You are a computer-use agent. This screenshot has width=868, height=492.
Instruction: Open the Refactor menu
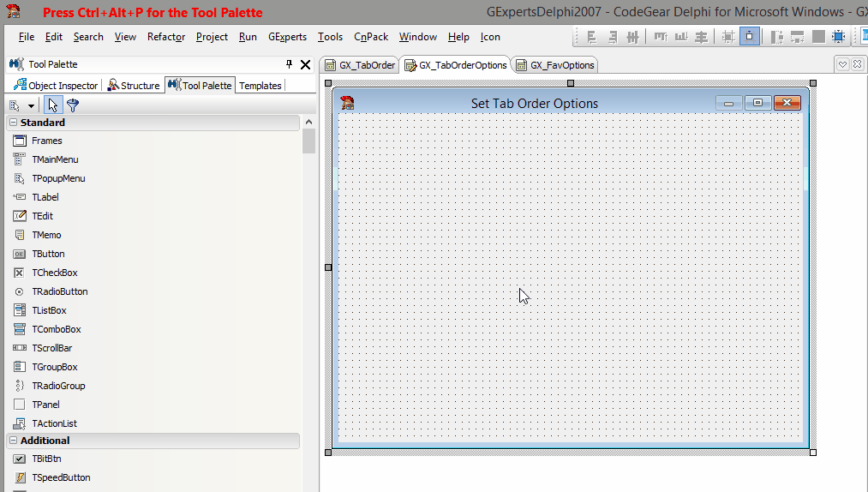[166, 37]
